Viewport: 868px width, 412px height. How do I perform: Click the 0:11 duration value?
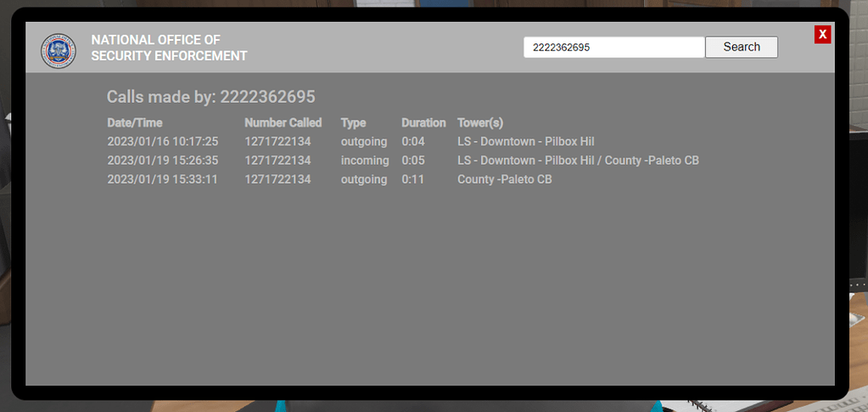[x=413, y=179]
